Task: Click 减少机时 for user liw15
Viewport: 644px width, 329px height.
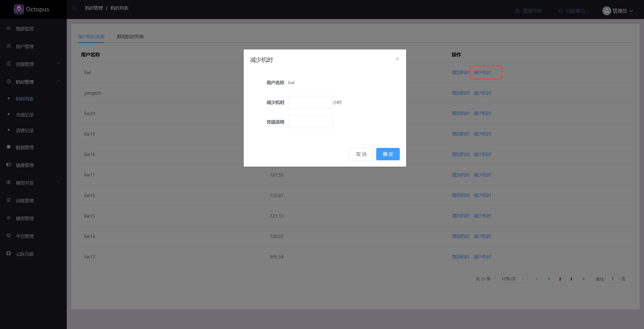Action: coord(482,216)
